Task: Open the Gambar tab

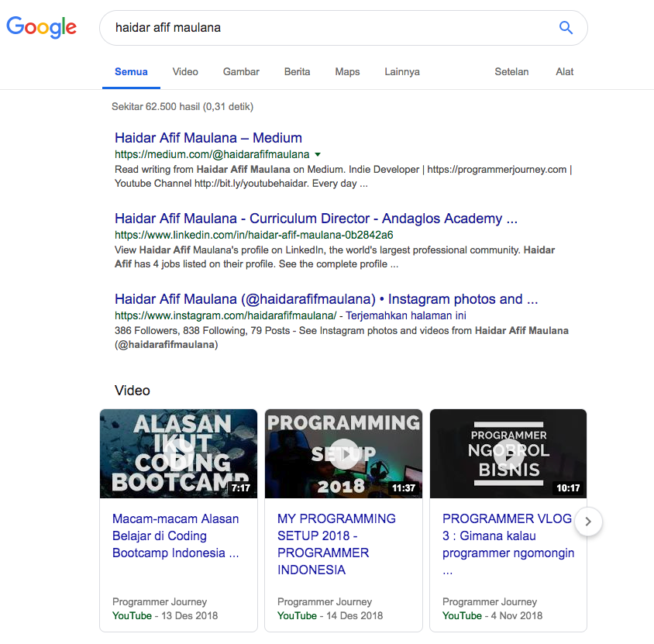Action: pos(241,72)
